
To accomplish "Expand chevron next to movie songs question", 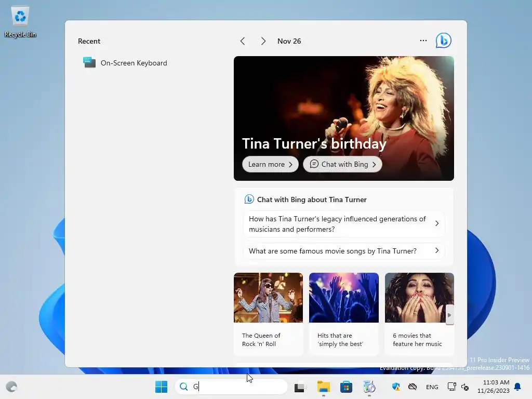I will coord(437,251).
